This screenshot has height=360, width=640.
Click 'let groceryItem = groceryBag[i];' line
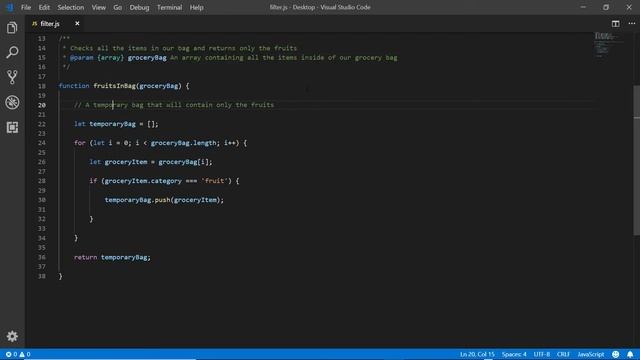(x=151, y=162)
